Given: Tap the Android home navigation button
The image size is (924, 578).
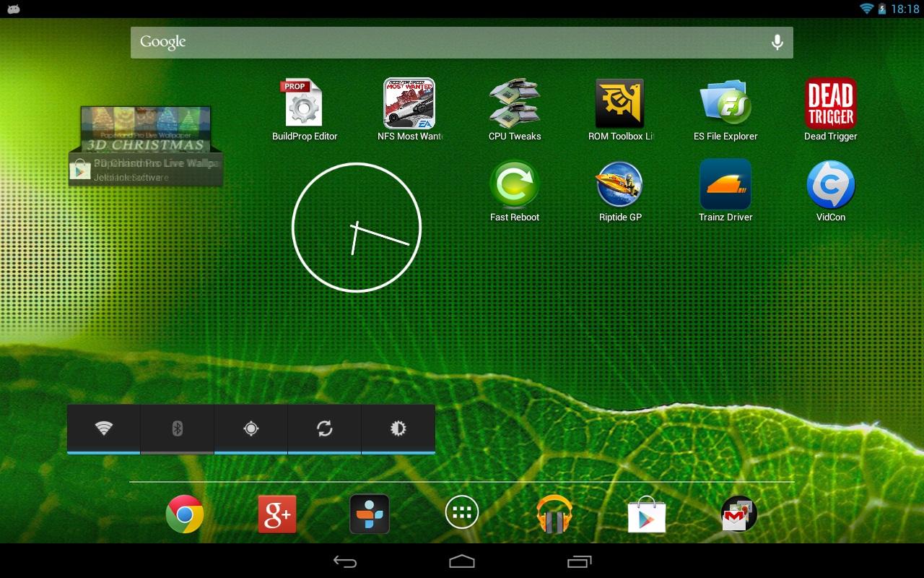Looking at the screenshot, I should click(x=462, y=561).
